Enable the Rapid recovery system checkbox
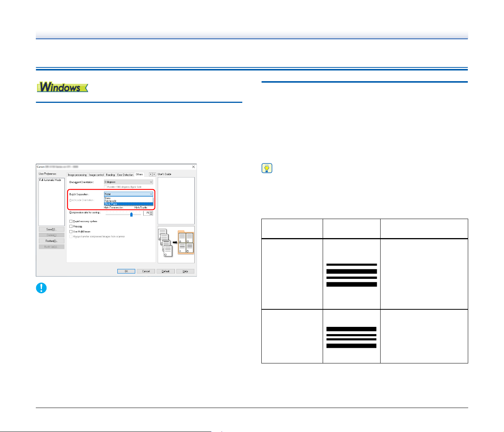The image size is (504, 432). coord(71,221)
